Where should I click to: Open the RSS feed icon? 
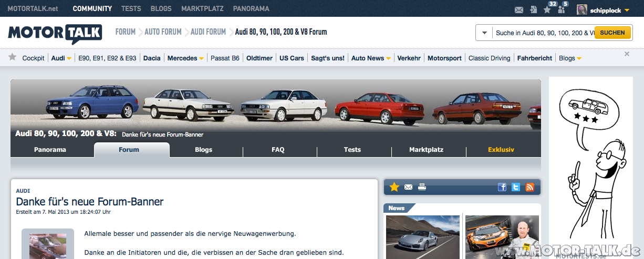tap(529, 187)
